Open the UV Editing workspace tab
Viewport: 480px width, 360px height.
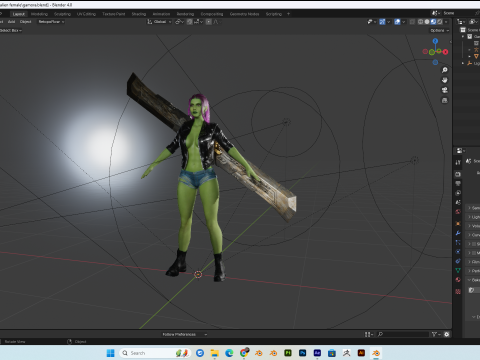click(x=86, y=14)
